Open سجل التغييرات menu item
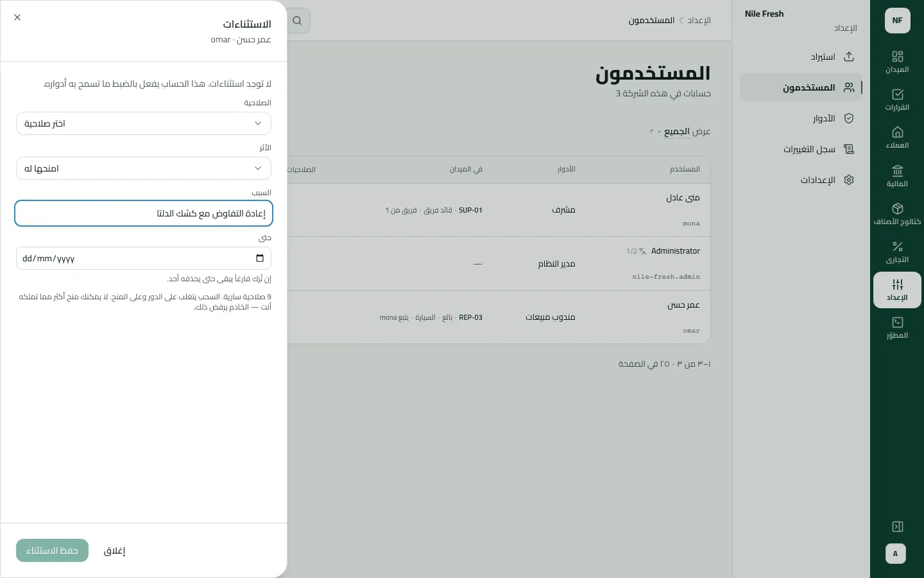 coord(801,149)
